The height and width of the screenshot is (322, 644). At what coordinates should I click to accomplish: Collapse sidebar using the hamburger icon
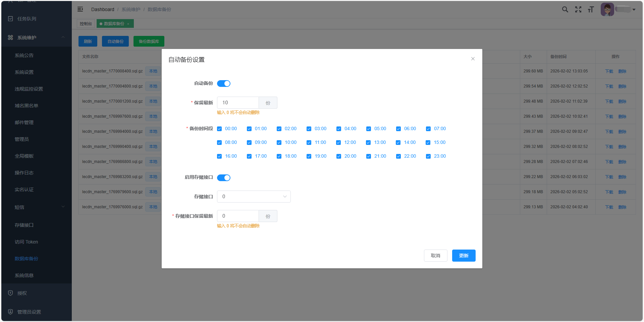coord(80,9)
